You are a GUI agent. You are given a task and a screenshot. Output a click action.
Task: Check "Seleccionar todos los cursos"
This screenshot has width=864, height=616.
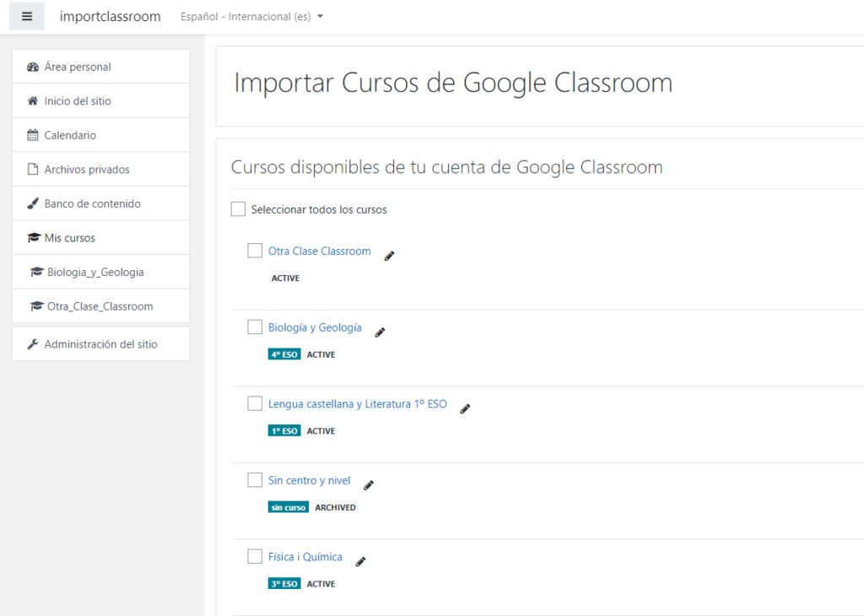pyautogui.click(x=238, y=208)
